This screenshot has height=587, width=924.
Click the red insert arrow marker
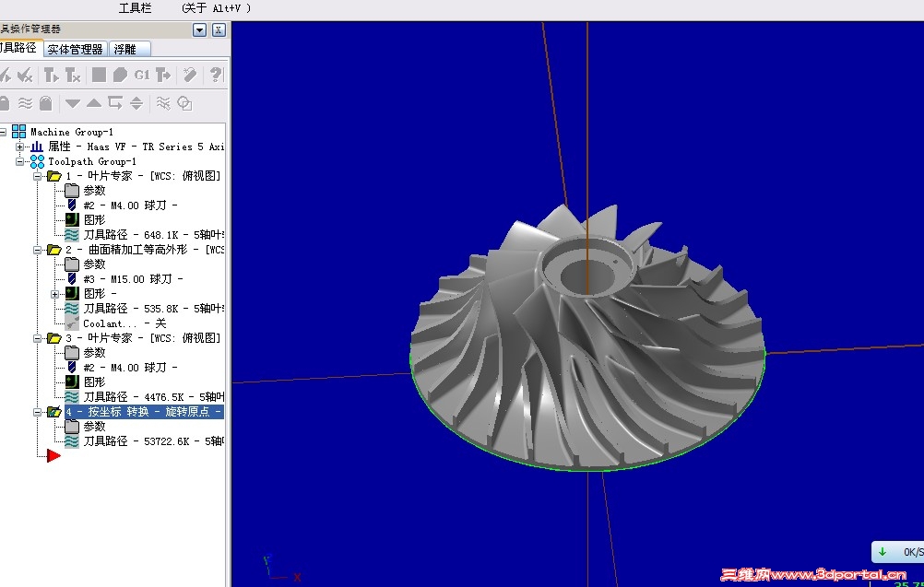click(x=53, y=456)
